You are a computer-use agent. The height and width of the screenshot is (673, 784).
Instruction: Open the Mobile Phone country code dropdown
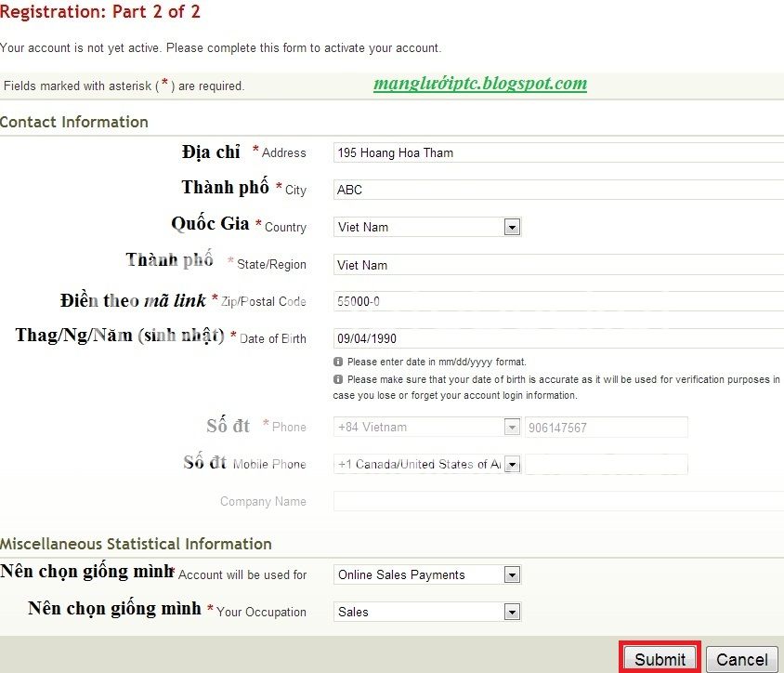[511, 465]
